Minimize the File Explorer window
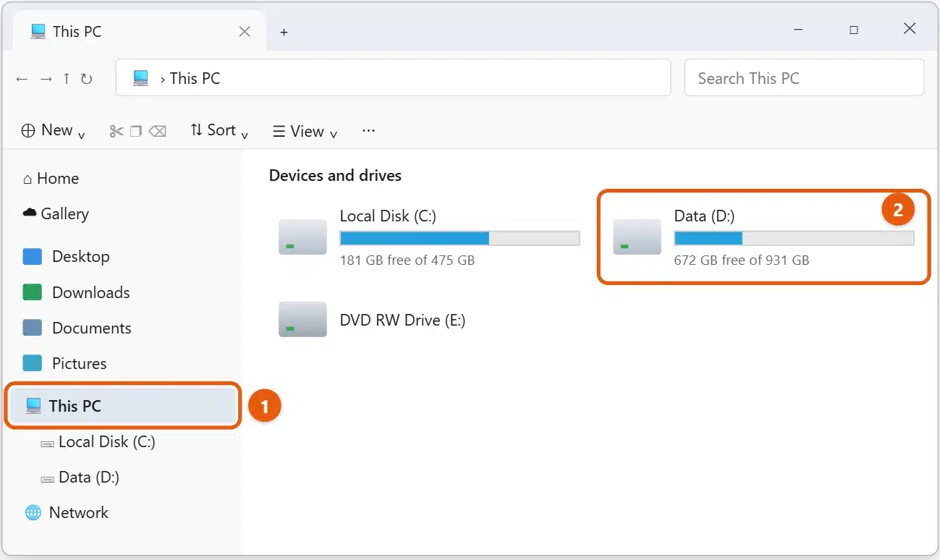The height and width of the screenshot is (560, 940). point(798,30)
